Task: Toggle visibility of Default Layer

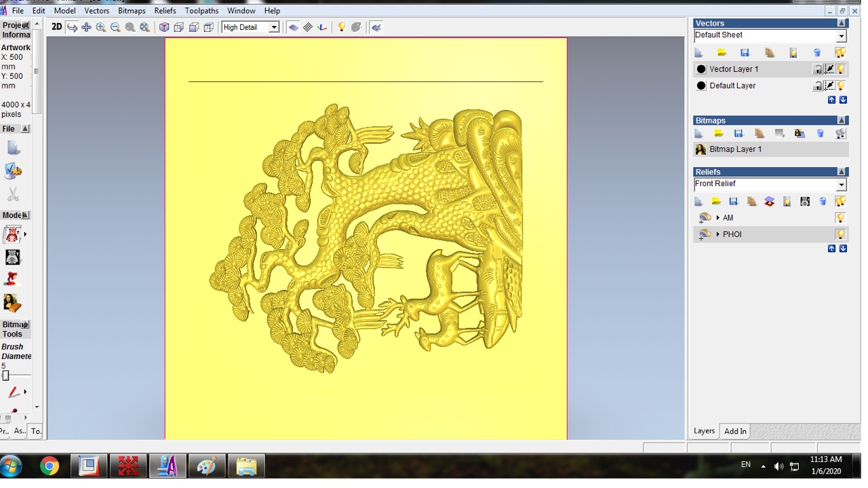Action: click(x=841, y=86)
